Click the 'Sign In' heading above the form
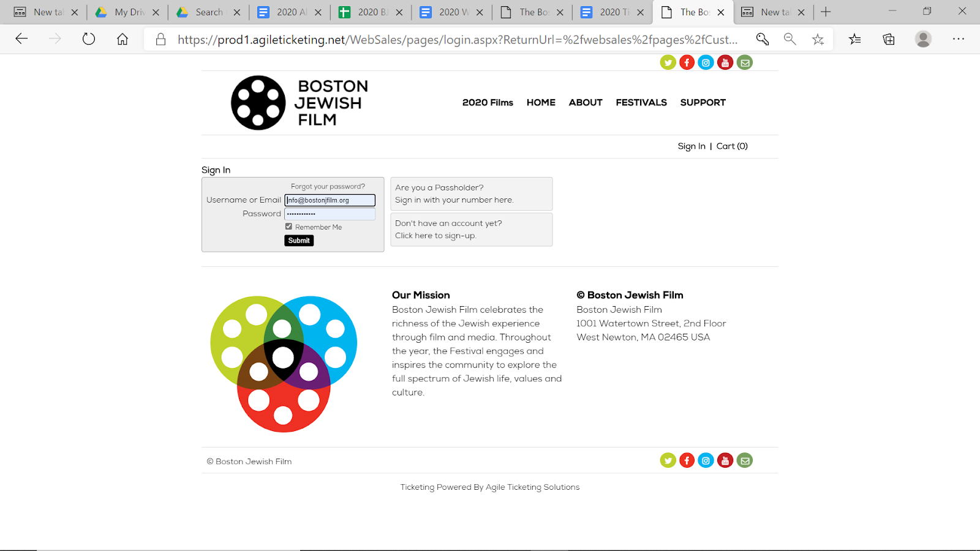 [x=216, y=170]
